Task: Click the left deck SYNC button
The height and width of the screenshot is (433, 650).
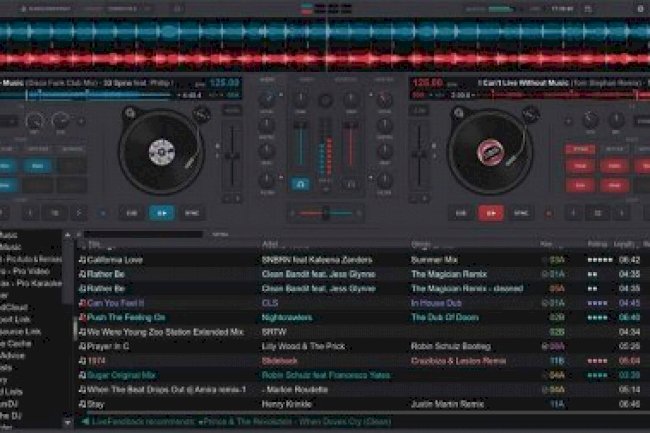Action: (x=190, y=212)
